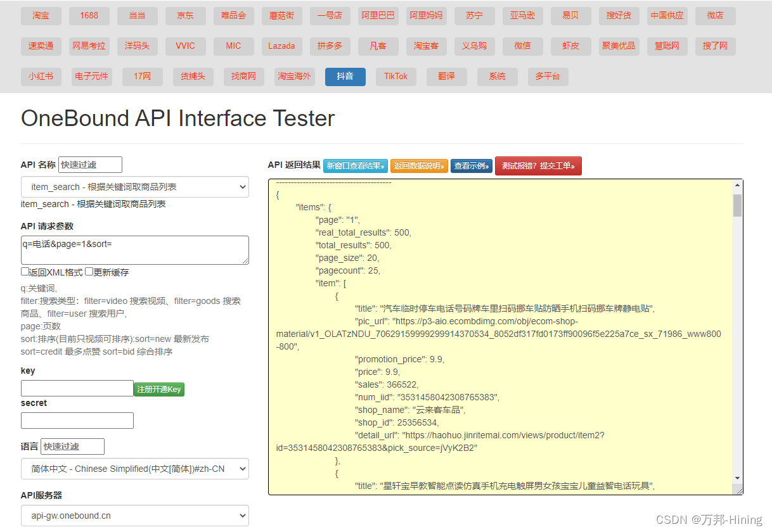This screenshot has width=772, height=532.
Task: Toggle the 返回XML格式 checkbox
Action: [x=25, y=272]
